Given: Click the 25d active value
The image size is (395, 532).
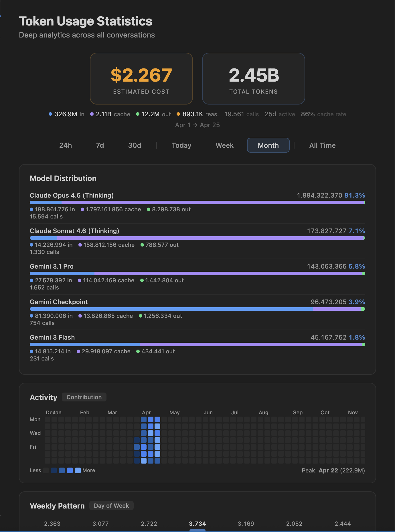Looking at the screenshot, I should point(280,114).
